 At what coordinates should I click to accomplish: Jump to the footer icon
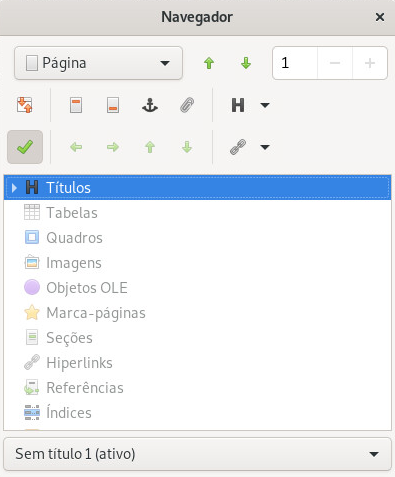click(x=113, y=105)
